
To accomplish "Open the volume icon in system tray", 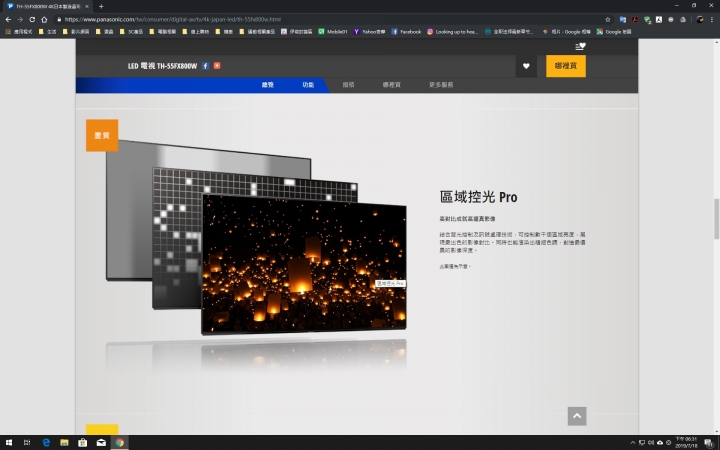I will tap(651, 443).
